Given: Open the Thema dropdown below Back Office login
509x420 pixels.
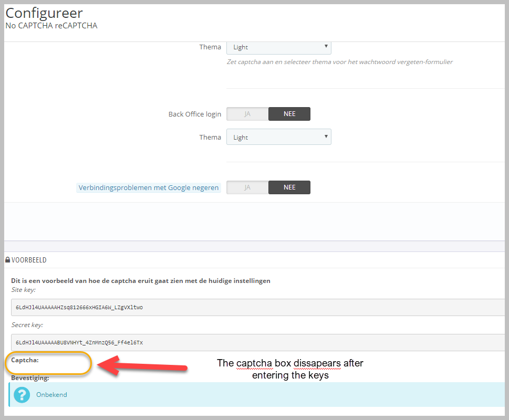Looking at the screenshot, I should [x=278, y=138].
